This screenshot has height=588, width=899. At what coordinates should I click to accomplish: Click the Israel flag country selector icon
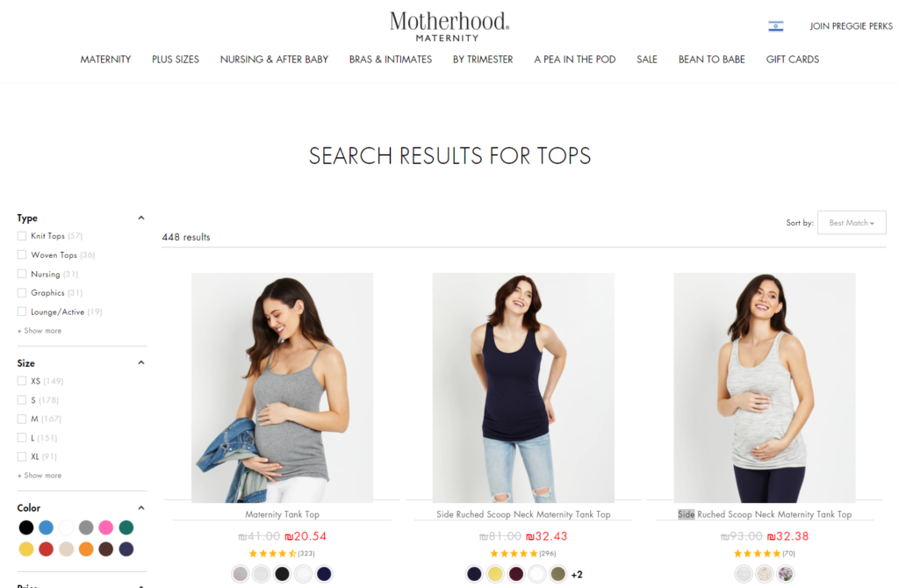776,26
